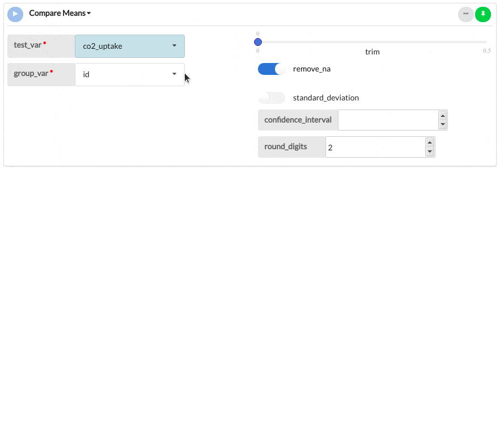
Task: Focus the confidence_interval input field
Action: click(x=388, y=120)
